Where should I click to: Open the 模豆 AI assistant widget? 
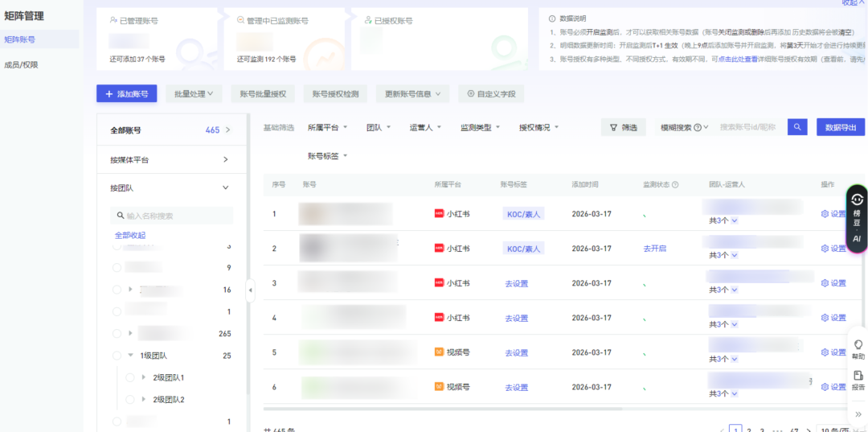coord(857,217)
